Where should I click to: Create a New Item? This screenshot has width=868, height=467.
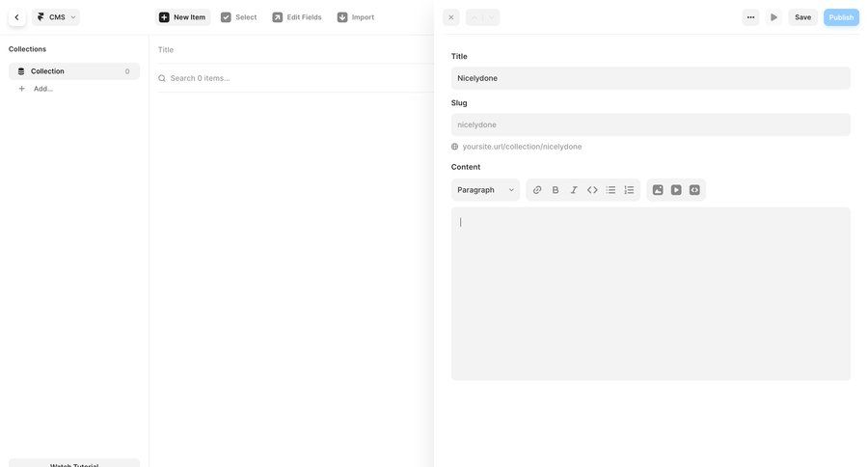point(182,17)
